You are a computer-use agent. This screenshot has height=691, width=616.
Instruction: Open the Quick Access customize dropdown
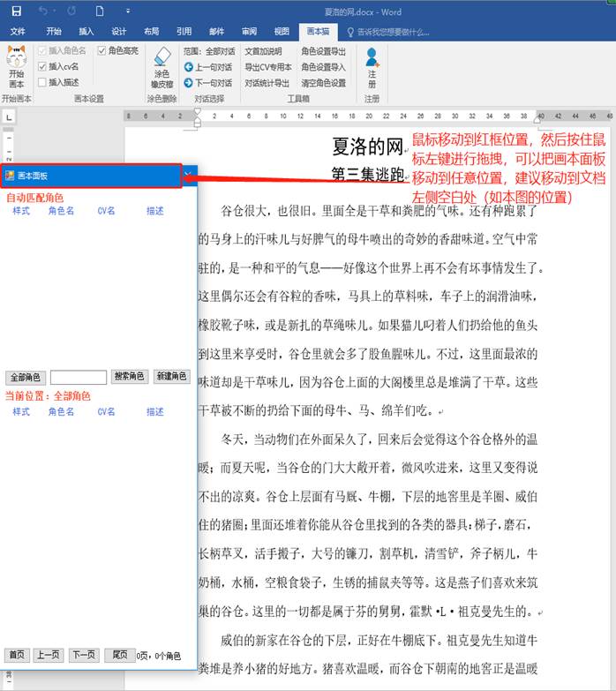[128, 11]
